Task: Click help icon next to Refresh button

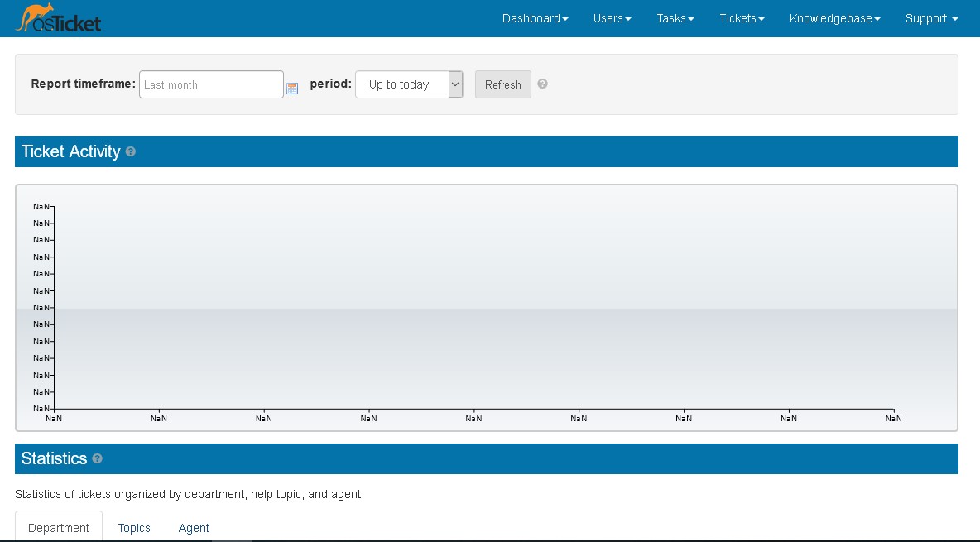Action: click(x=542, y=84)
